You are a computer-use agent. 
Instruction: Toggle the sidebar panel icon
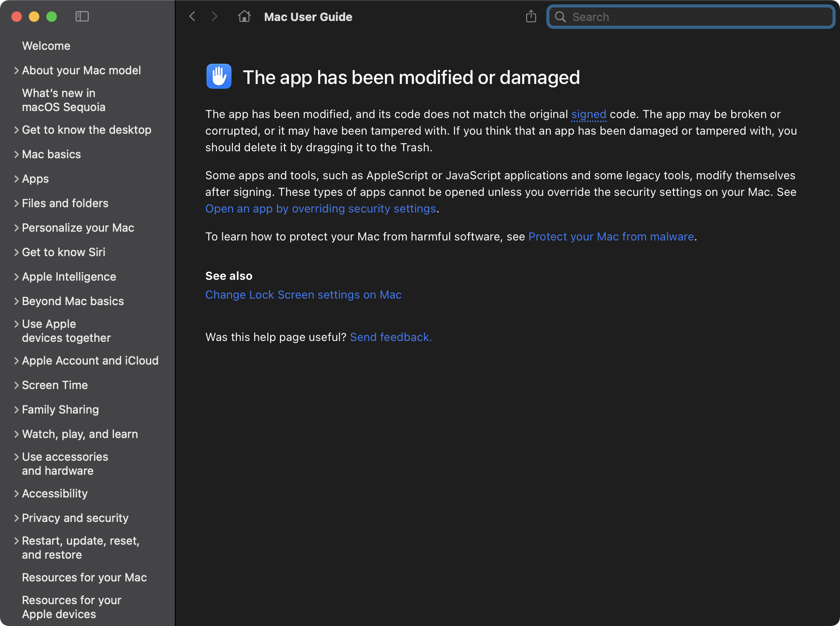coord(82,17)
